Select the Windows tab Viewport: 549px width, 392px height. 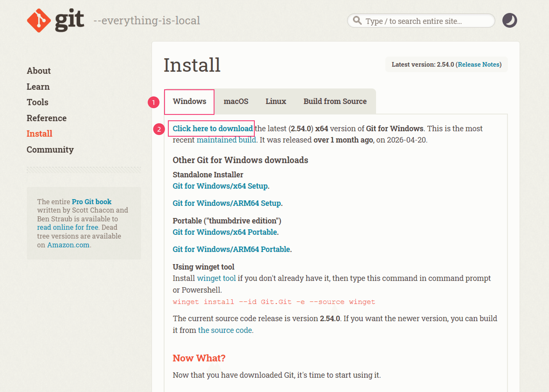coord(190,101)
